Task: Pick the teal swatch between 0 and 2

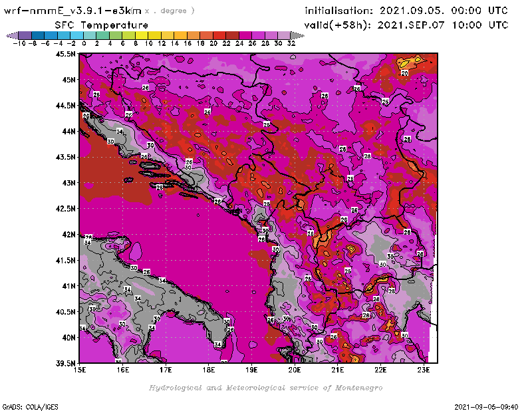Action: (x=90, y=35)
